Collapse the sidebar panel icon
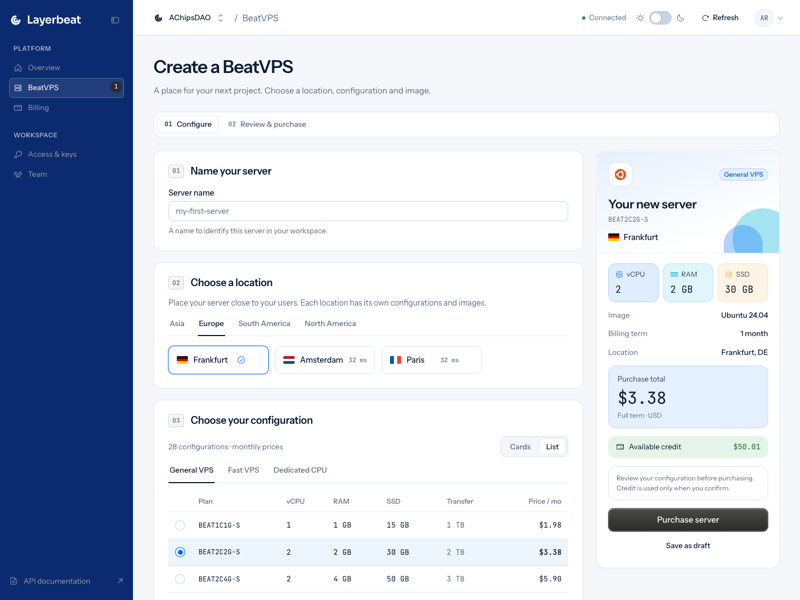The image size is (800, 600). [115, 20]
